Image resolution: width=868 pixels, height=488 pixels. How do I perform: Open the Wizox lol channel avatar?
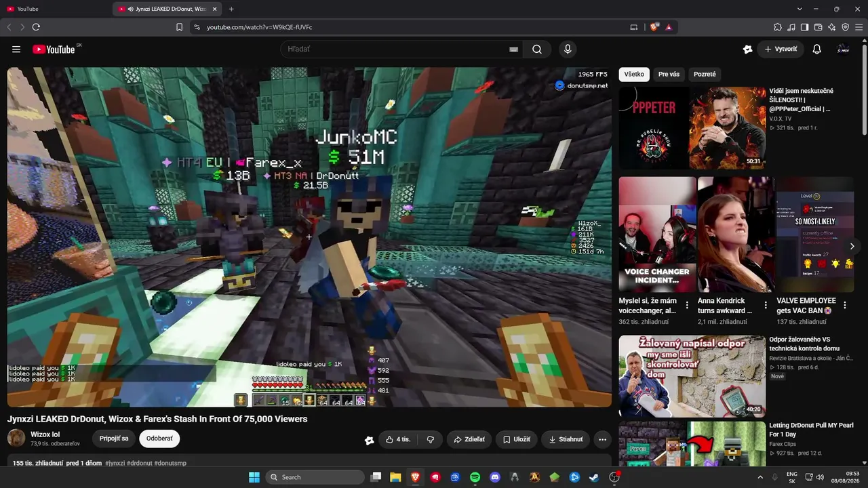[16, 438]
